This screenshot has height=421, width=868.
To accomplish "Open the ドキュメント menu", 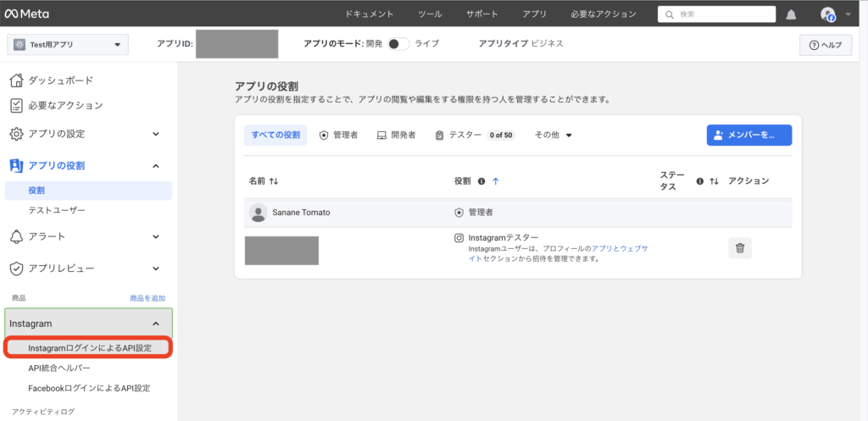I will coord(370,14).
